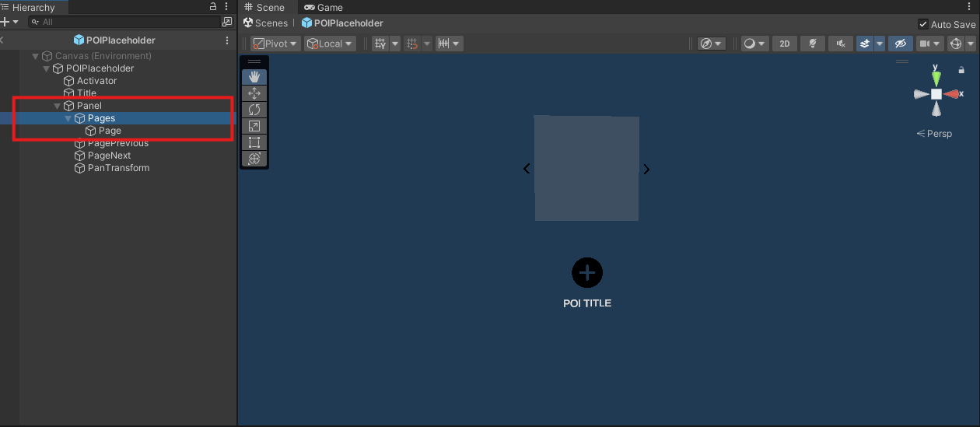Image resolution: width=980 pixels, height=427 pixels.
Task: Collapse the Canvas (Environment) node
Action: [35, 56]
